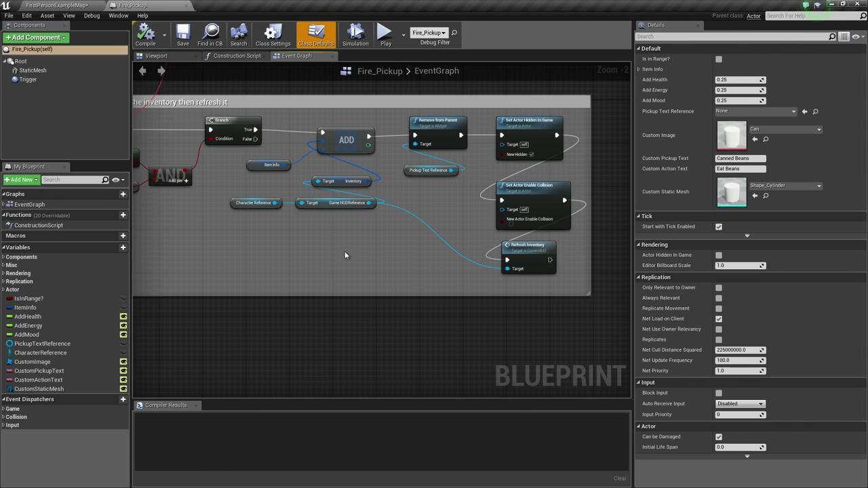Open the Fire_Pickup debug filter dropdown
Screen dimensions: 868x488
tap(429, 33)
